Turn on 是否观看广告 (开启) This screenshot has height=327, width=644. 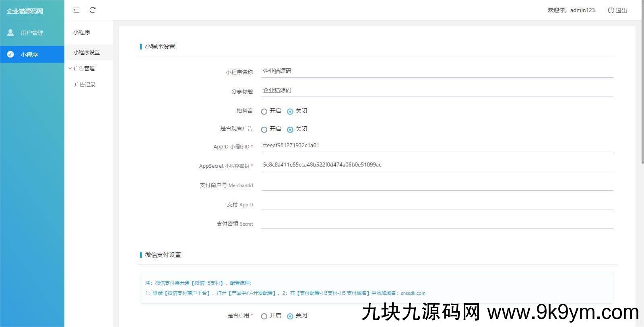pyautogui.click(x=264, y=130)
